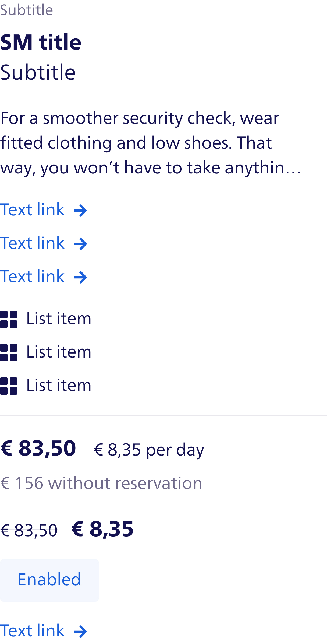Click grid icon of first List item
Viewport: 327px width, 644px height.
click(9, 319)
